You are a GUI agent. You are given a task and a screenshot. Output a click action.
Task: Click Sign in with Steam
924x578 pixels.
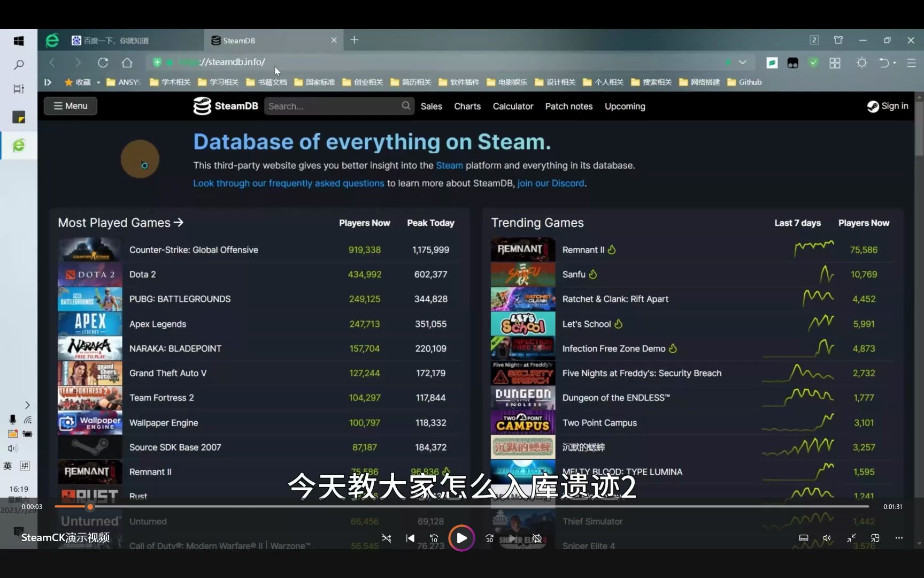888,106
